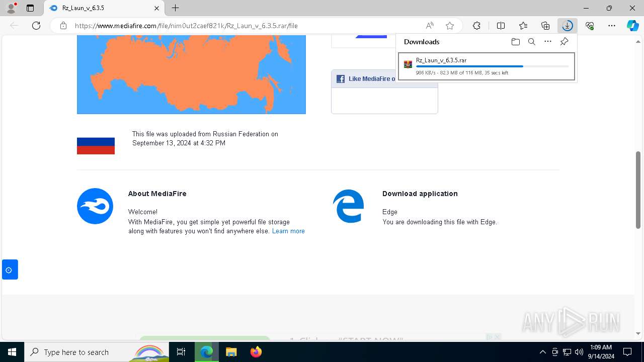Screen dimensions: 644x362
Task: Search downloads in the Downloads panel
Action: click(x=531, y=42)
